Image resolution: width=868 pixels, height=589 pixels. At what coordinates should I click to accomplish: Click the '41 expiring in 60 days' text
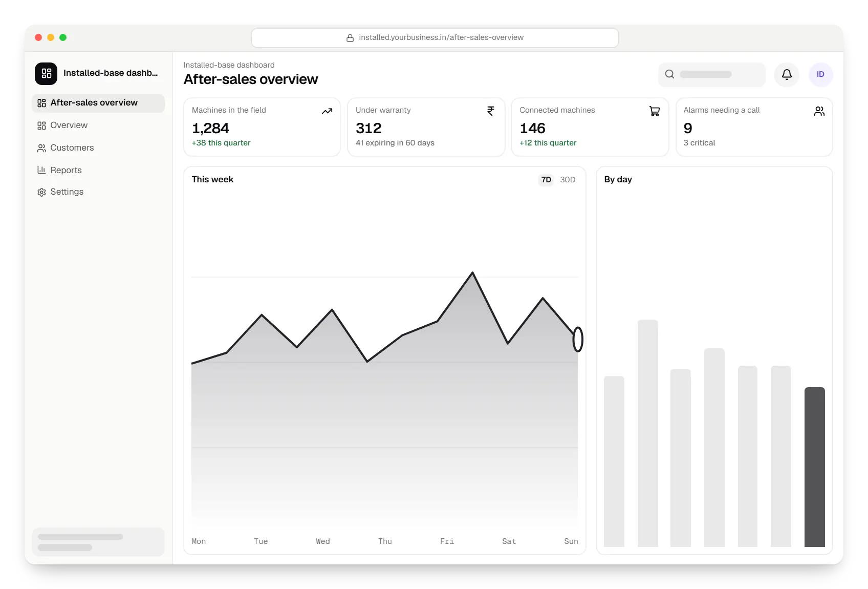395,143
